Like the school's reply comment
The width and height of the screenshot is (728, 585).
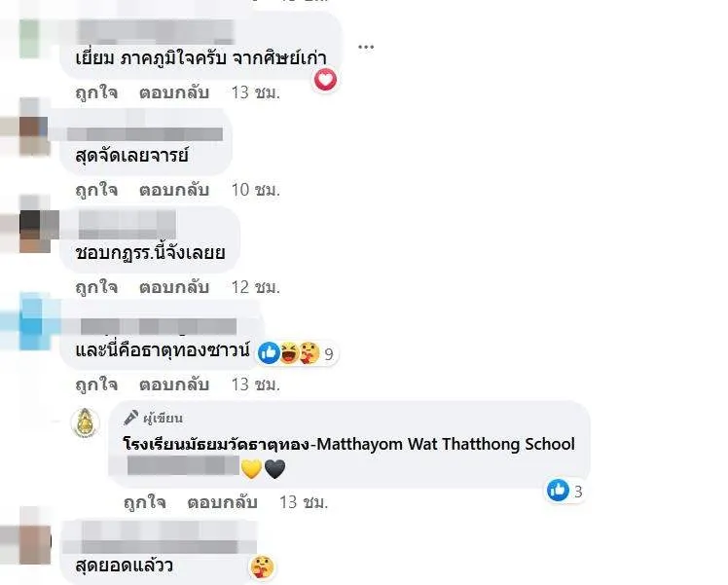point(144,502)
